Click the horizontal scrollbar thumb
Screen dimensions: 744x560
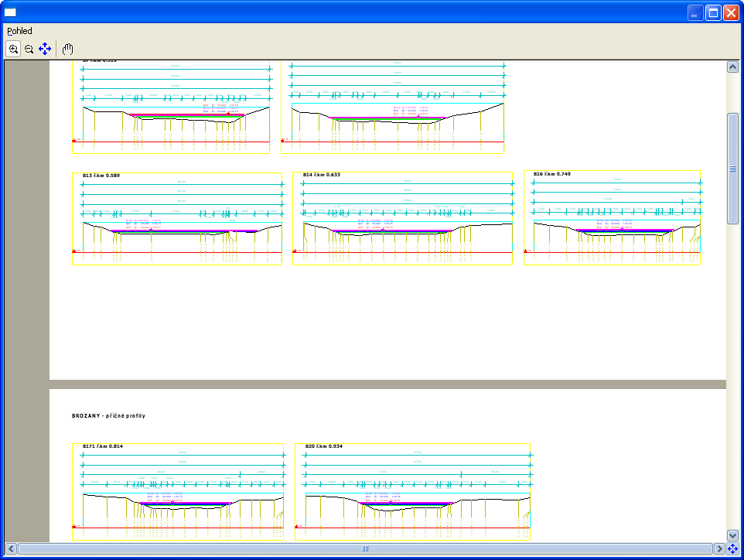(365, 548)
